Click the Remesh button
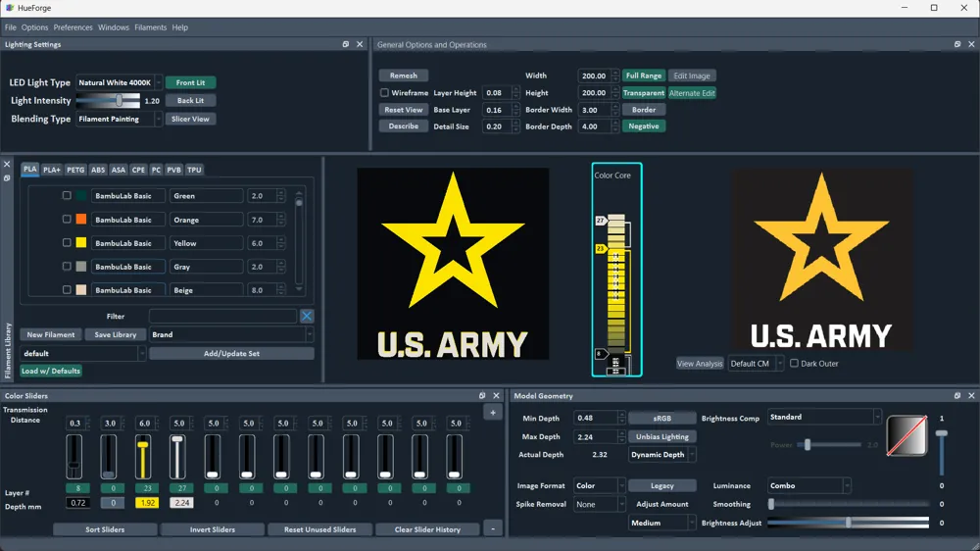 tap(403, 75)
